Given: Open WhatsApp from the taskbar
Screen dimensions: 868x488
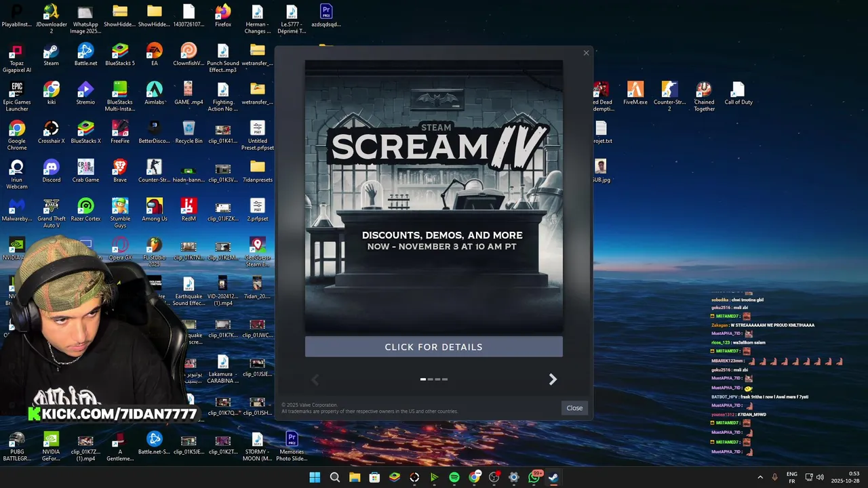Looking at the screenshot, I should [534, 477].
